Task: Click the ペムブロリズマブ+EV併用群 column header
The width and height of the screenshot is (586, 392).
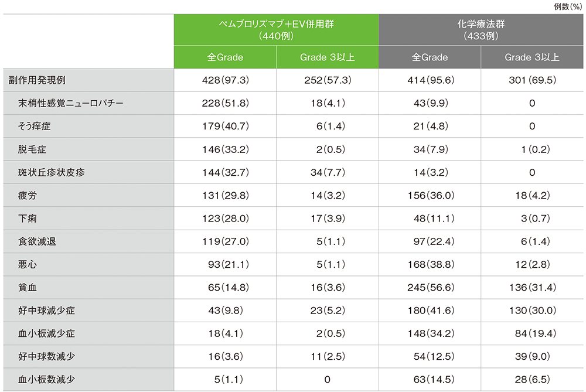Action: click(276, 29)
